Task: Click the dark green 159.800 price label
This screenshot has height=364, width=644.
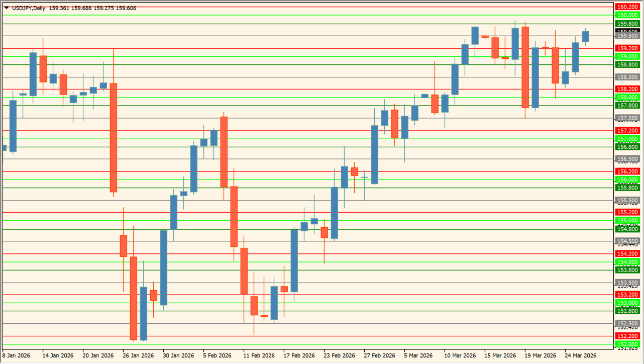Action: (627, 24)
